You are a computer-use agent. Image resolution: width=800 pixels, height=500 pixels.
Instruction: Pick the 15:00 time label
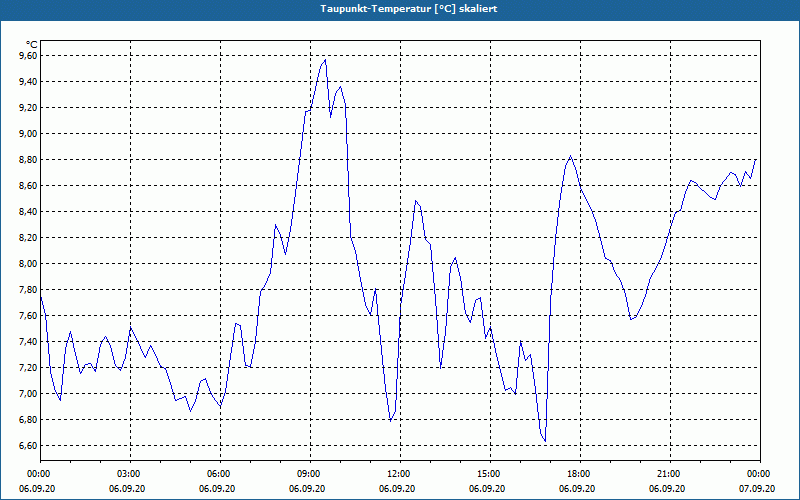click(x=490, y=474)
